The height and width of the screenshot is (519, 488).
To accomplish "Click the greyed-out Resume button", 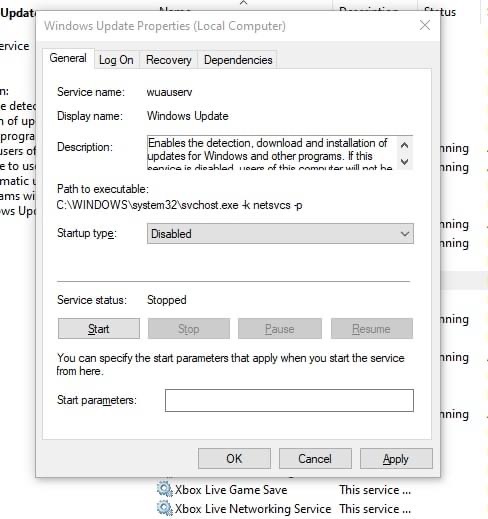I will [x=372, y=329].
